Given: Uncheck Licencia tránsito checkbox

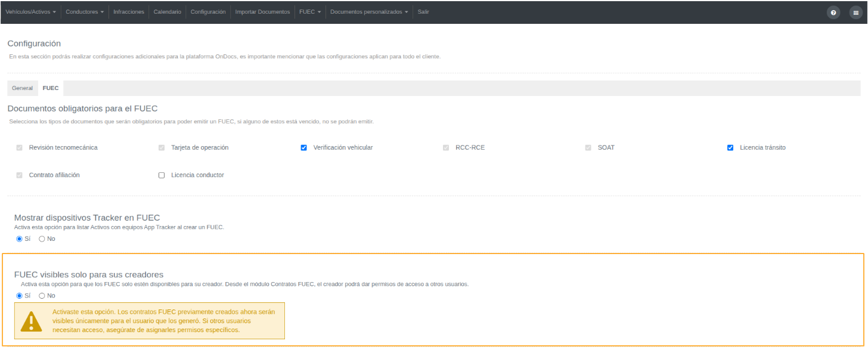Looking at the screenshot, I should click(x=730, y=148).
